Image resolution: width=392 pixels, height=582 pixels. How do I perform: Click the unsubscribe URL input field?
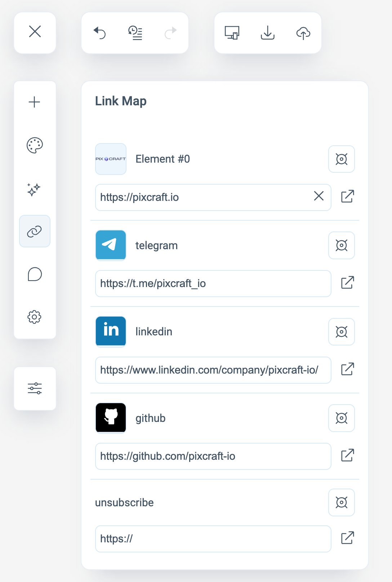pos(213,539)
